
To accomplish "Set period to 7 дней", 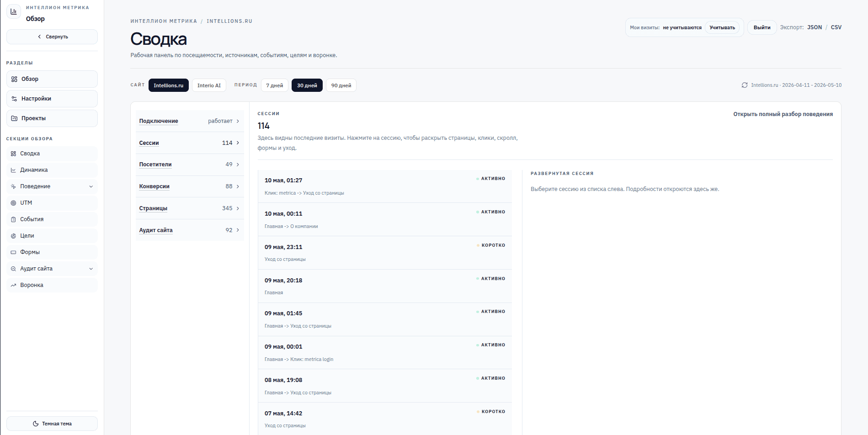I will 275,85.
